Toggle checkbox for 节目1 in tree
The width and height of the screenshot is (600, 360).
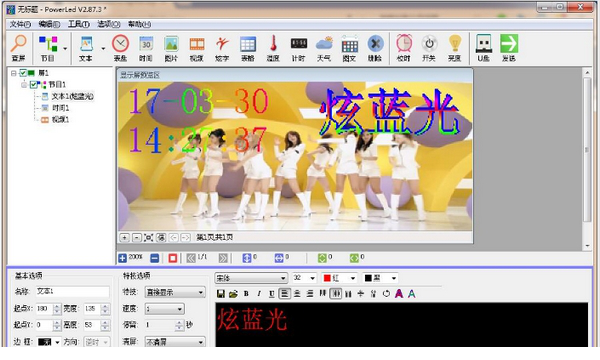(x=34, y=84)
